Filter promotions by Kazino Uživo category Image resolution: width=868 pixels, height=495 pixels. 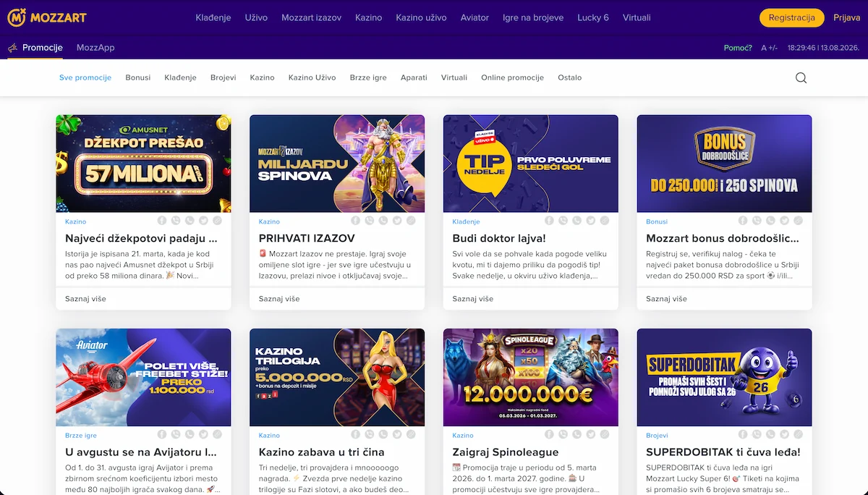(312, 77)
